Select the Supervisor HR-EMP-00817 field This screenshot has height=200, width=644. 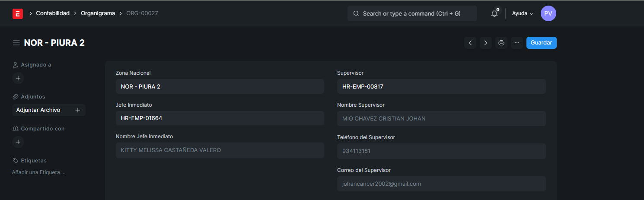tap(441, 86)
